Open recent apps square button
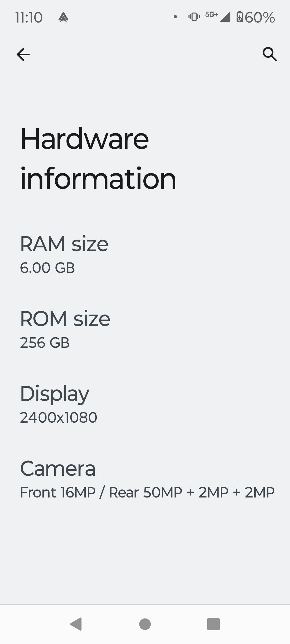Image resolution: width=290 pixels, height=644 pixels. click(x=213, y=624)
